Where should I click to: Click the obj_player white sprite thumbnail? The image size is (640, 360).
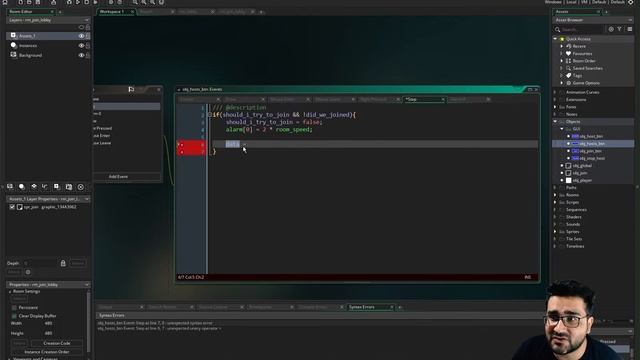[x=569, y=180]
